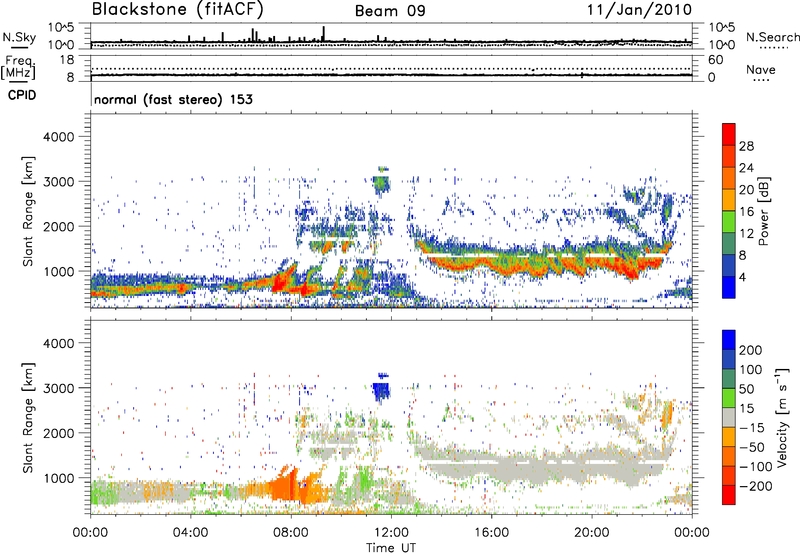Screen dimensions: 800x554
Task: Click the 'Time UT' axis title
Action: [x=391, y=548]
